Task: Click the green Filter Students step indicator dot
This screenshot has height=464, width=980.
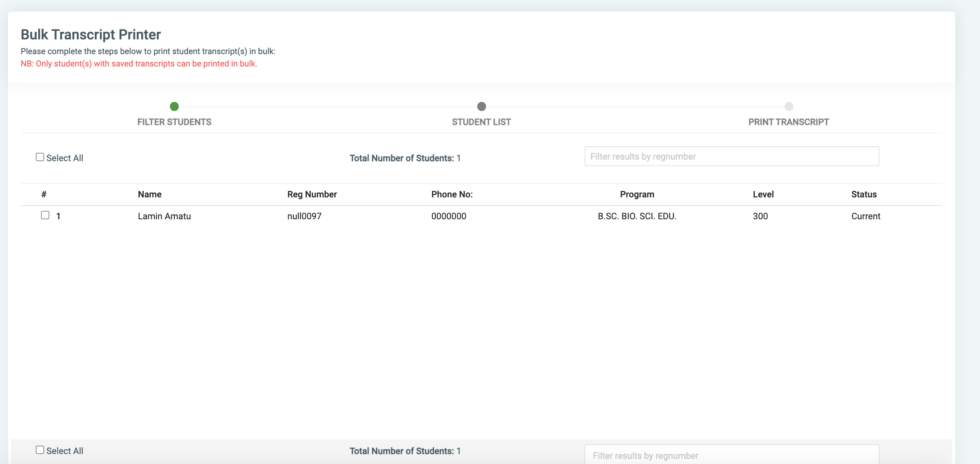Action: click(x=174, y=107)
